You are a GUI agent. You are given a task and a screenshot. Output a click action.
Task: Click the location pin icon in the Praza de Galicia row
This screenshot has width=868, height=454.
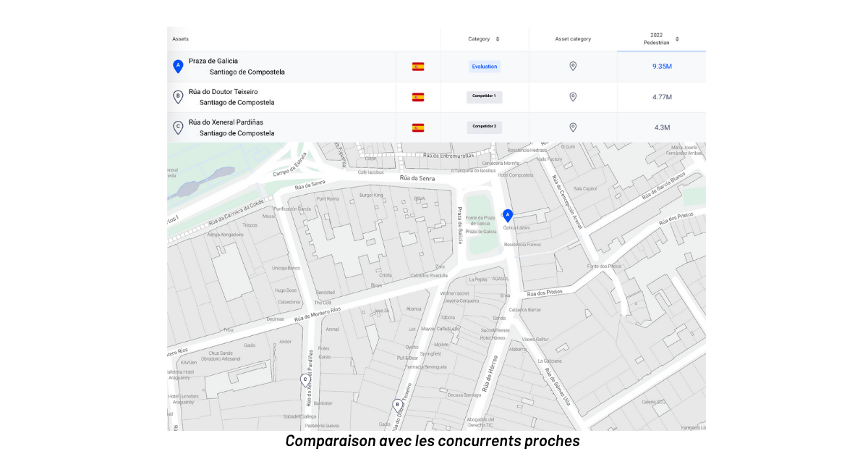click(x=573, y=66)
